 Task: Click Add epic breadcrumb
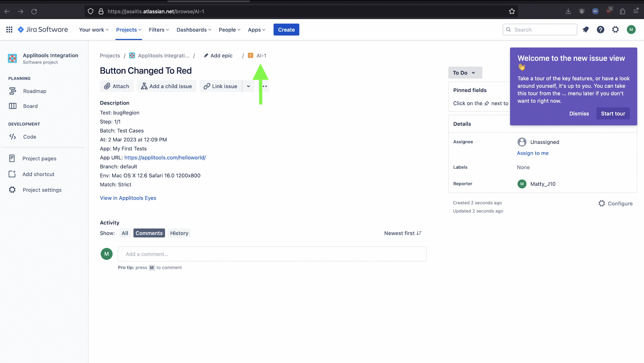pos(218,55)
